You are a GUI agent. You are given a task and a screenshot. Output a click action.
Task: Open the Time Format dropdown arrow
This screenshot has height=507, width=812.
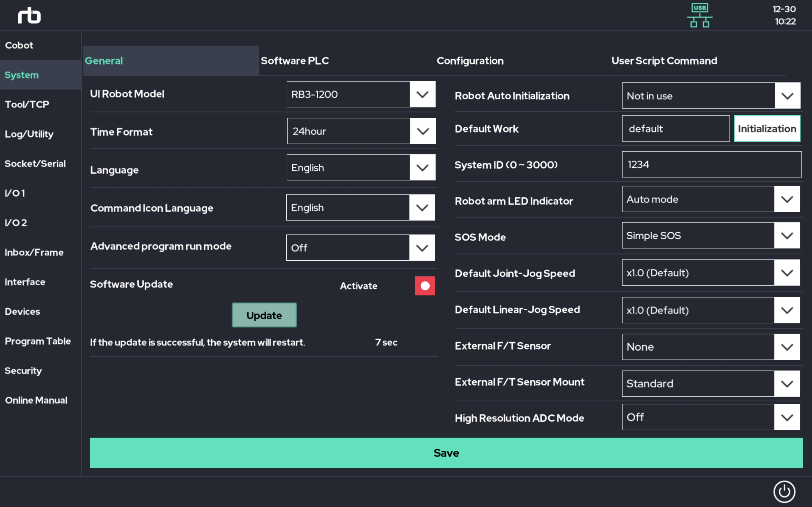point(422,131)
